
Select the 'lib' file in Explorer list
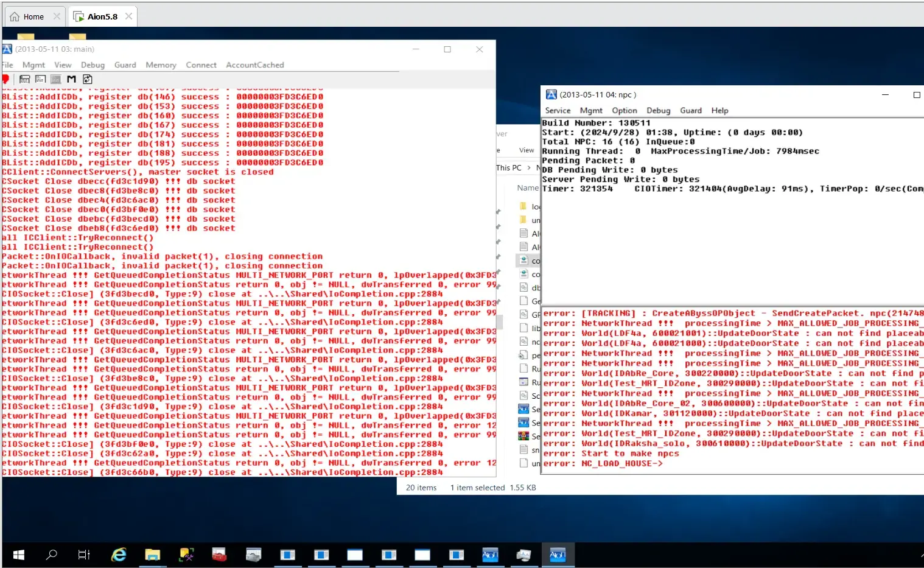click(528, 328)
